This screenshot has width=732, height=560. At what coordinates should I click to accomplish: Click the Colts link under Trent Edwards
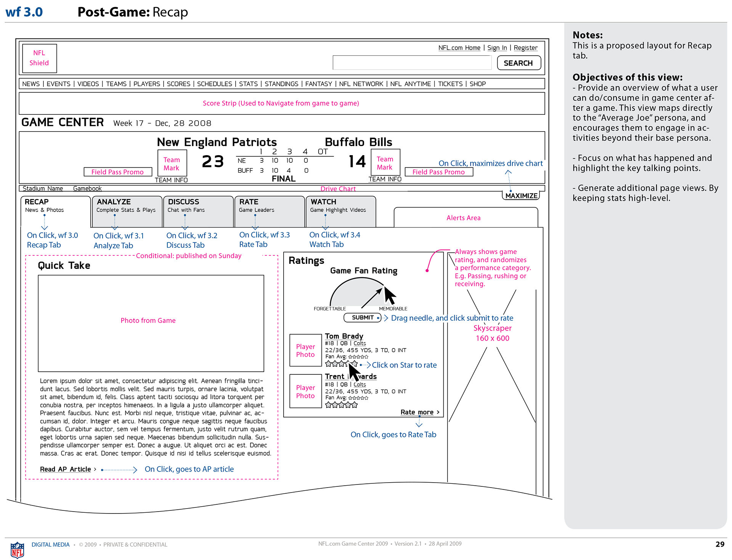[360, 384]
